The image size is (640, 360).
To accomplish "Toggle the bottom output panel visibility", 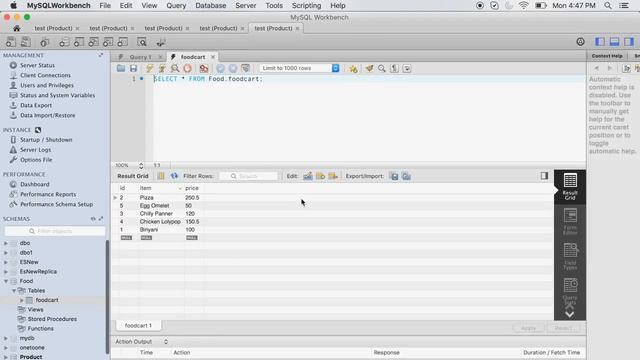I will 614,42.
